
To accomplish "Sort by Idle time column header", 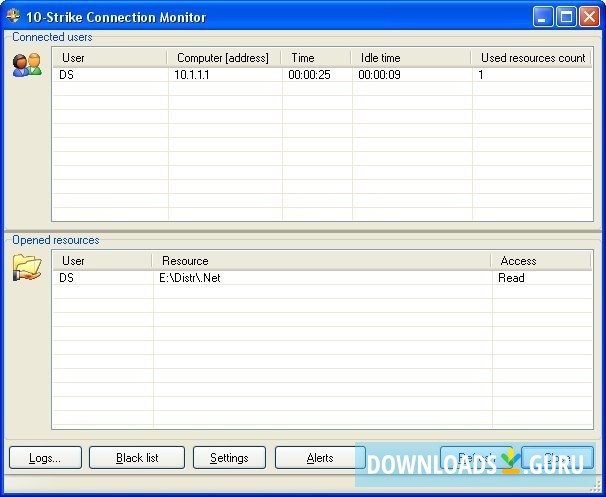I will click(411, 58).
